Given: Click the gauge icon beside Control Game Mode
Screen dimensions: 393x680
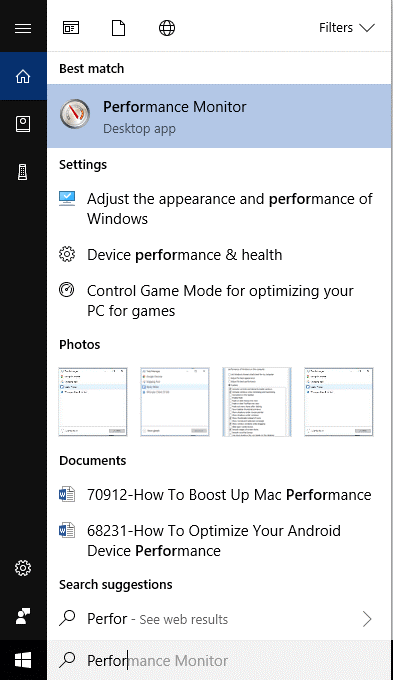Looking at the screenshot, I should pyautogui.click(x=67, y=290).
